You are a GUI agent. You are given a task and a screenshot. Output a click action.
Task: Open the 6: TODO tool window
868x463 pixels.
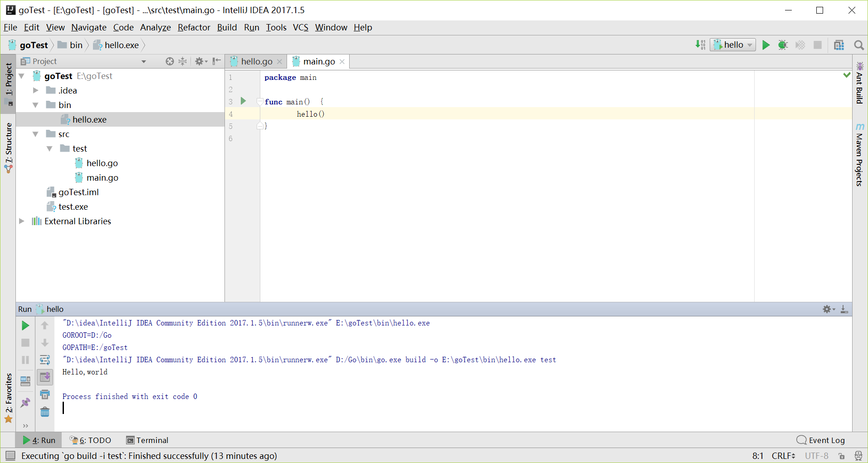click(x=90, y=440)
